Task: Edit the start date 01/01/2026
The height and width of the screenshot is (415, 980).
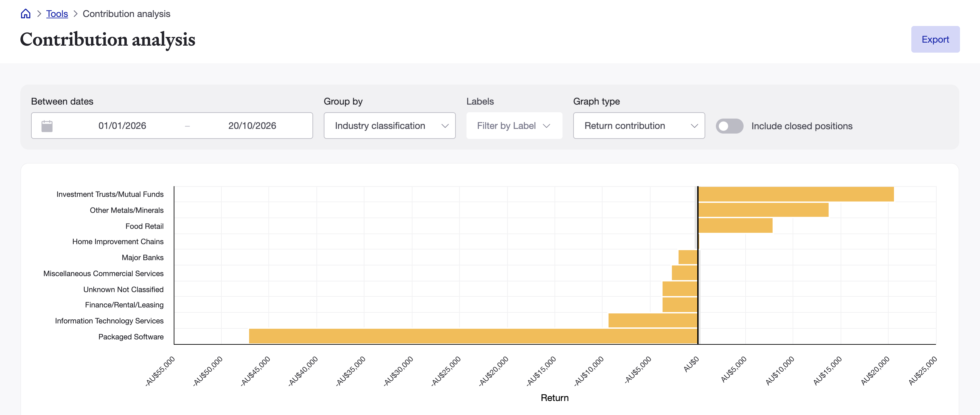Action: point(122,126)
